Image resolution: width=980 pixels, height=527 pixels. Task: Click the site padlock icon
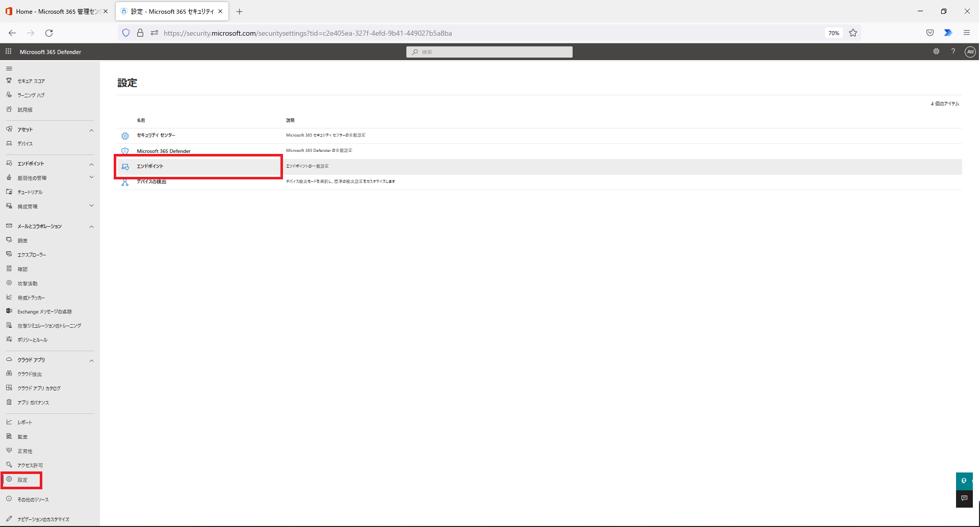tap(140, 33)
